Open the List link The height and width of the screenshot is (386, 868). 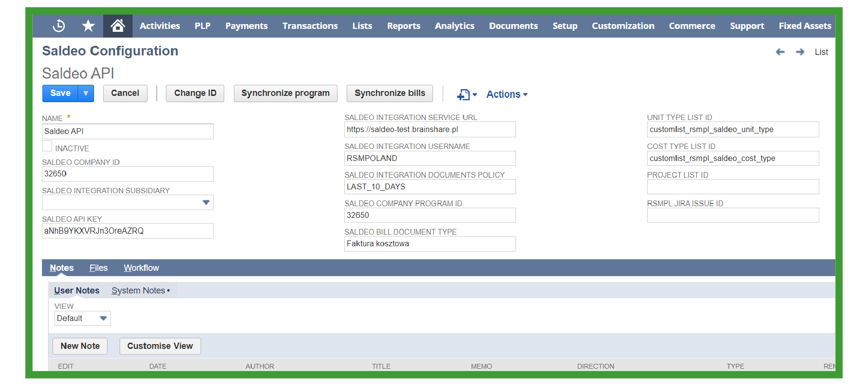click(x=821, y=52)
